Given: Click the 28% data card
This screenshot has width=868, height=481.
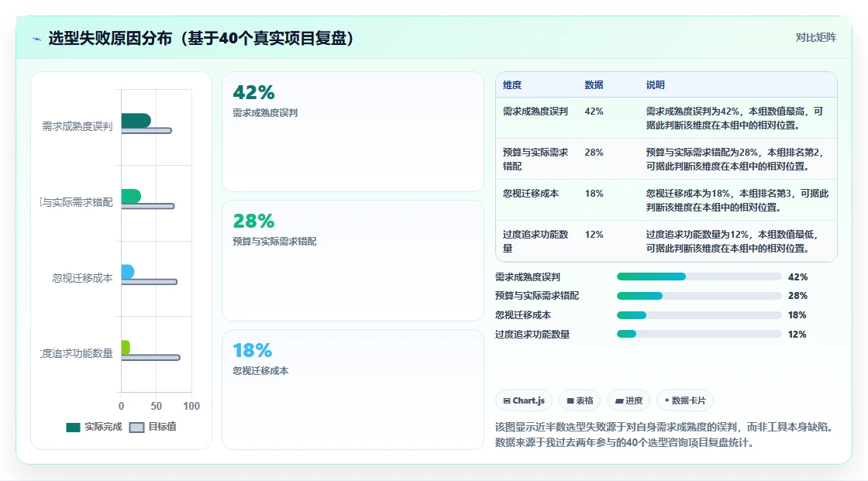Looking at the screenshot, I should pos(353,261).
